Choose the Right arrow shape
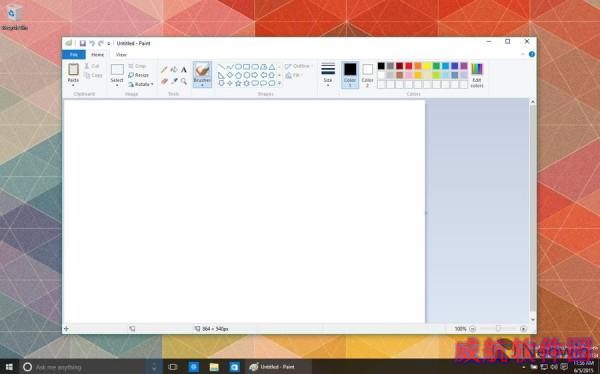Screen dimensions: 600x374 [255, 75]
